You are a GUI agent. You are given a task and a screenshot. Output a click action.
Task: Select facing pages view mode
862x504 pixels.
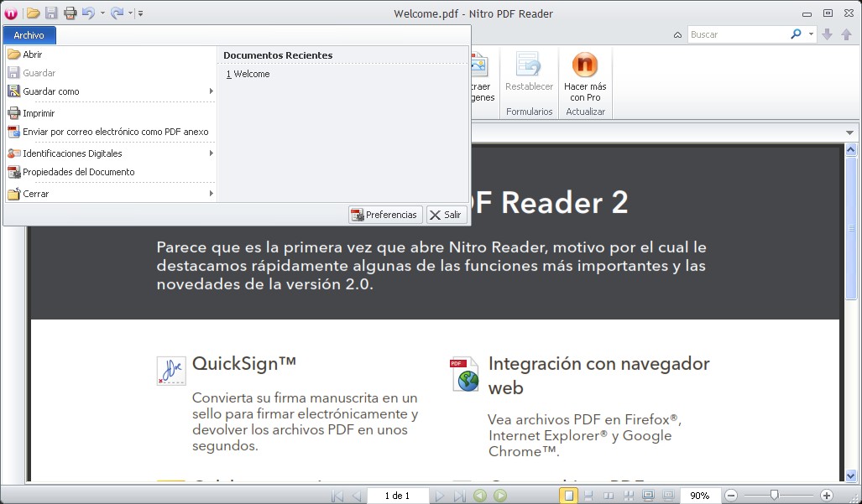pos(609,496)
